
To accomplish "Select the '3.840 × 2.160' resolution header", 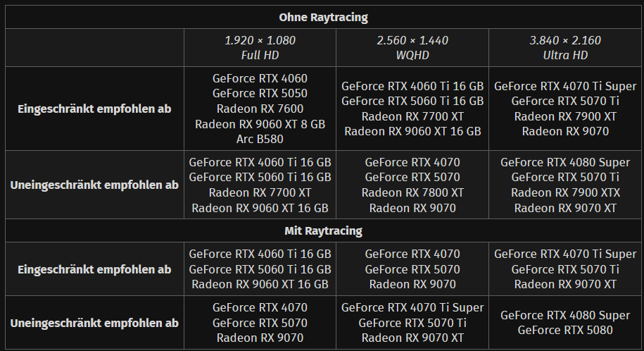I will (x=565, y=40).
